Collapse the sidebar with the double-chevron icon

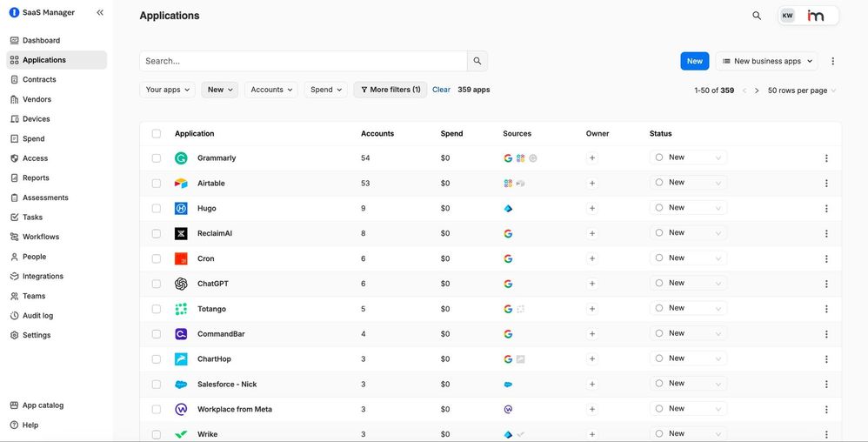point(100,13)
